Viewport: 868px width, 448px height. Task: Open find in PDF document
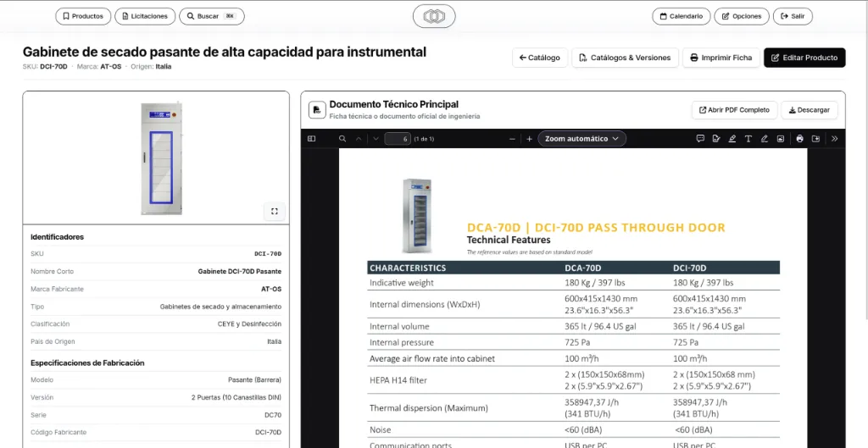click(342, 139)
